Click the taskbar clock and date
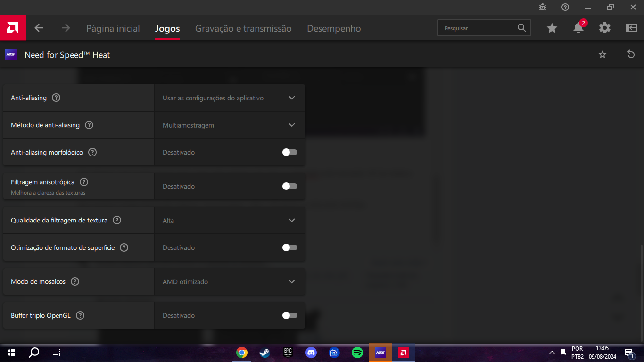The height and width of the screenshot is (362, 644). 602,353
